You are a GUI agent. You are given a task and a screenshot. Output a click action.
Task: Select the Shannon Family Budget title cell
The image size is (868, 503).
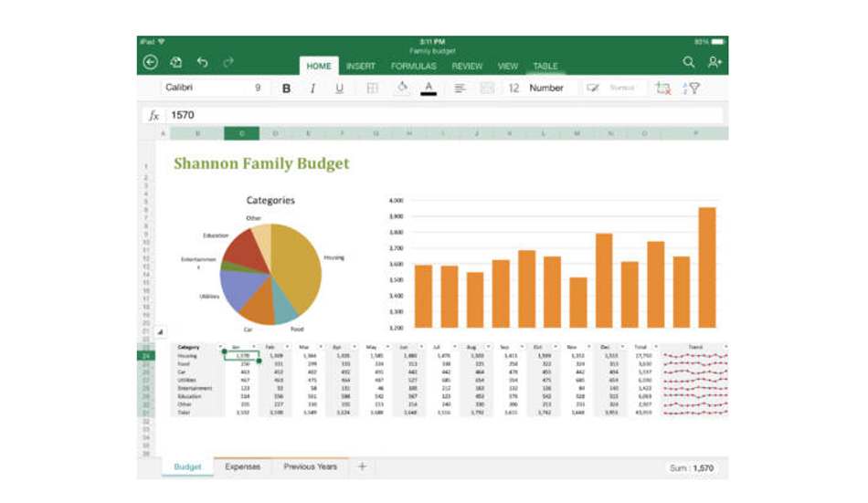click(261, 163)
